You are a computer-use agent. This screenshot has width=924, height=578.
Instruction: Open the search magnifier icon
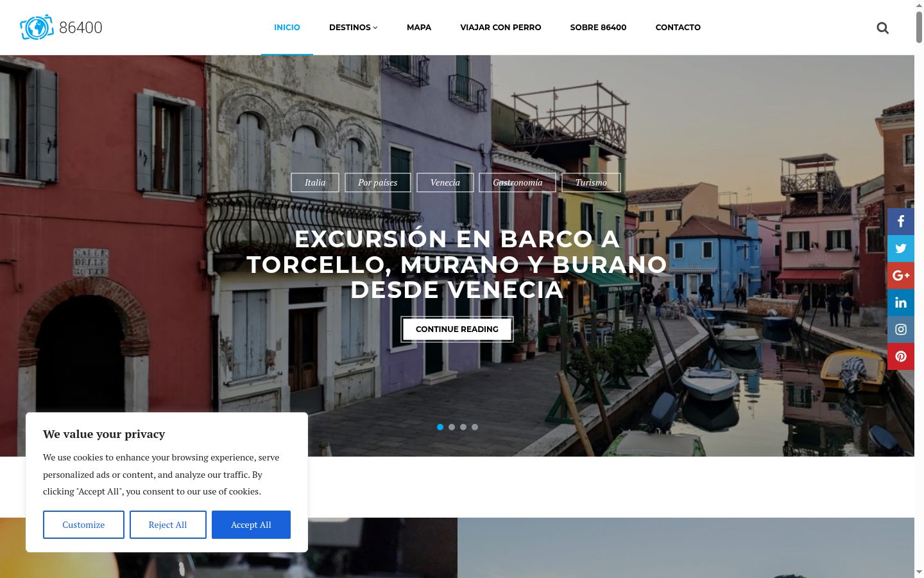click(883, 28)
